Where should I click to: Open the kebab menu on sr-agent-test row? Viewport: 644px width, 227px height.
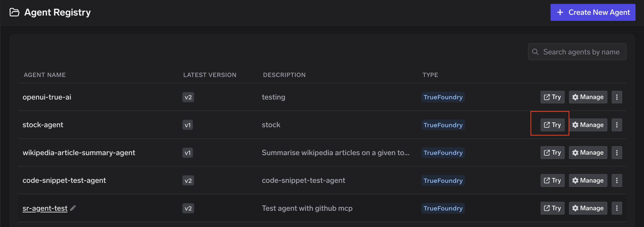pyautogui.click(x=617, y=208)
